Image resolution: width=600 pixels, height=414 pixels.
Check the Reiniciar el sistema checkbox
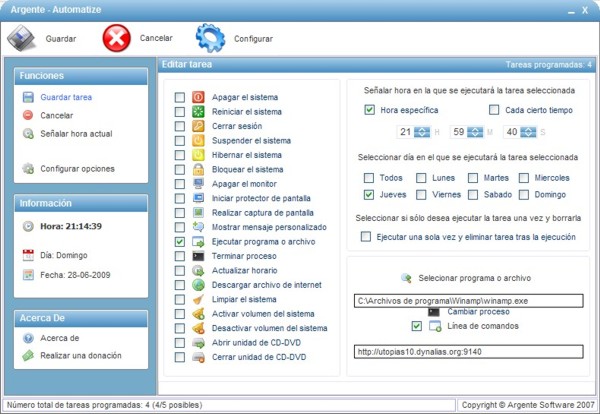tap(179, 112)
